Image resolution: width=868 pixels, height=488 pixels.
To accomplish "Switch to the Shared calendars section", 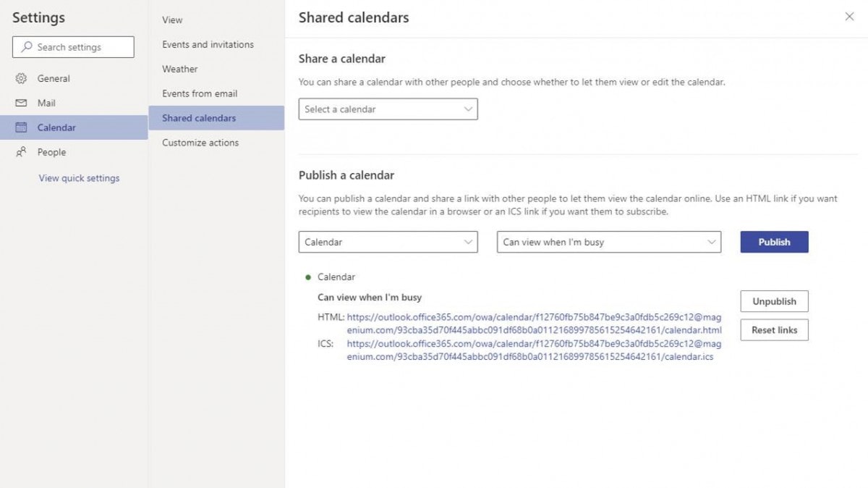I will coord(197,118).
